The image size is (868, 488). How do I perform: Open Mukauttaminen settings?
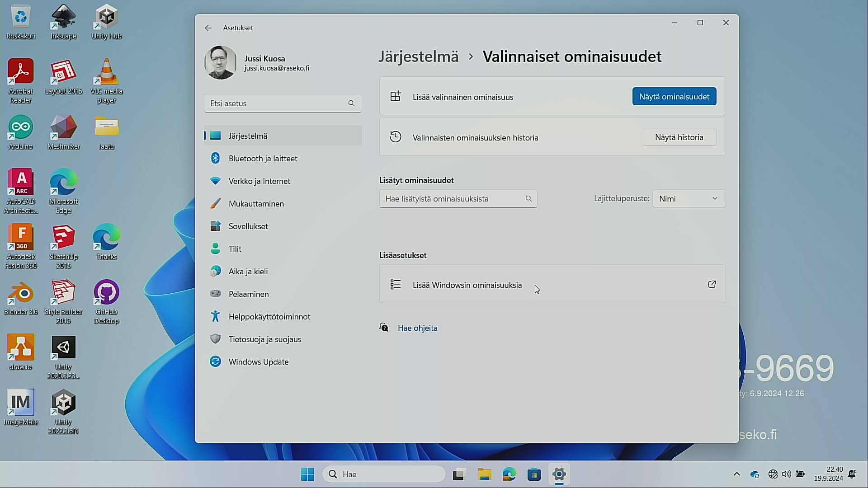click(x=283, y=203)
